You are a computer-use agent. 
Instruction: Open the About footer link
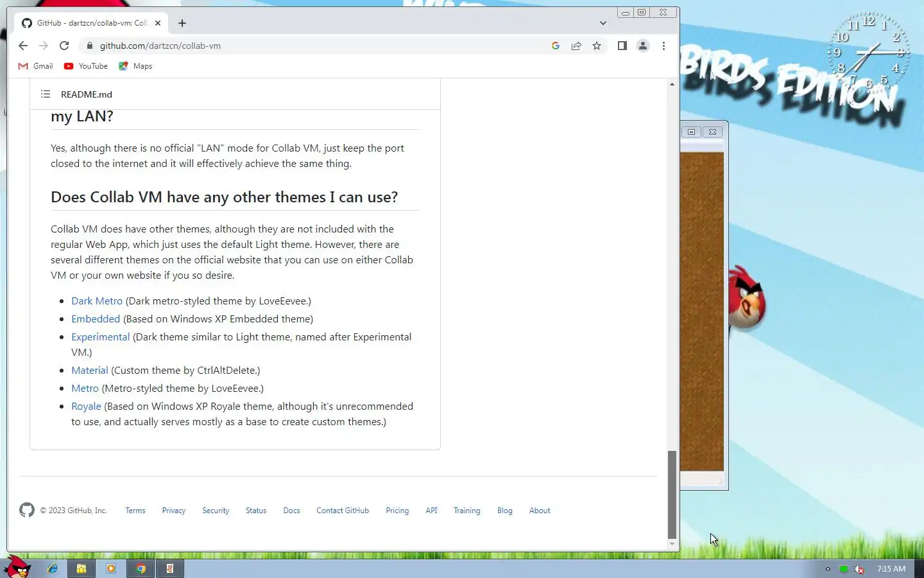(540, 511)
